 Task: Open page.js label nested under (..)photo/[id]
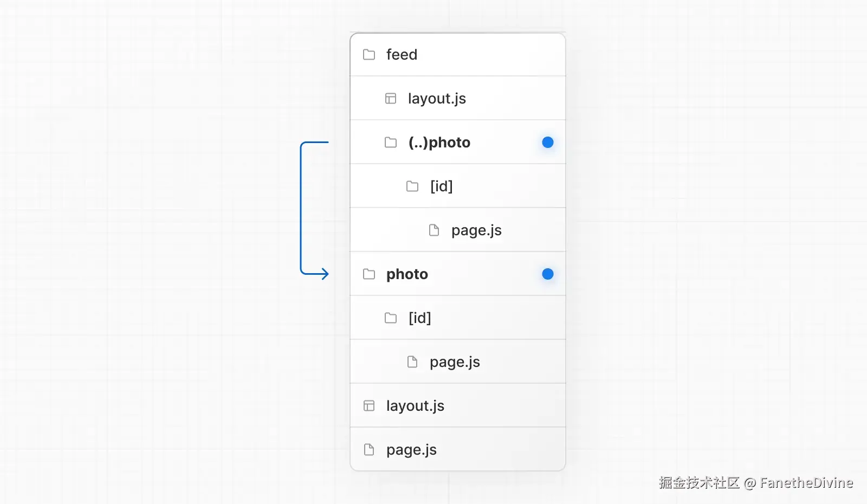[476, 230]
